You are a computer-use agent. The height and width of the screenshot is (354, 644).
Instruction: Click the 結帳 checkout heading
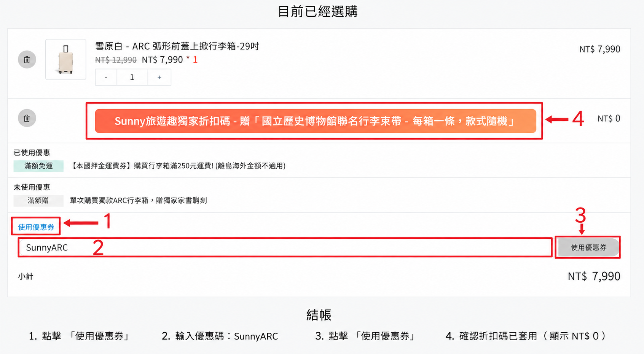coord(319,315)
